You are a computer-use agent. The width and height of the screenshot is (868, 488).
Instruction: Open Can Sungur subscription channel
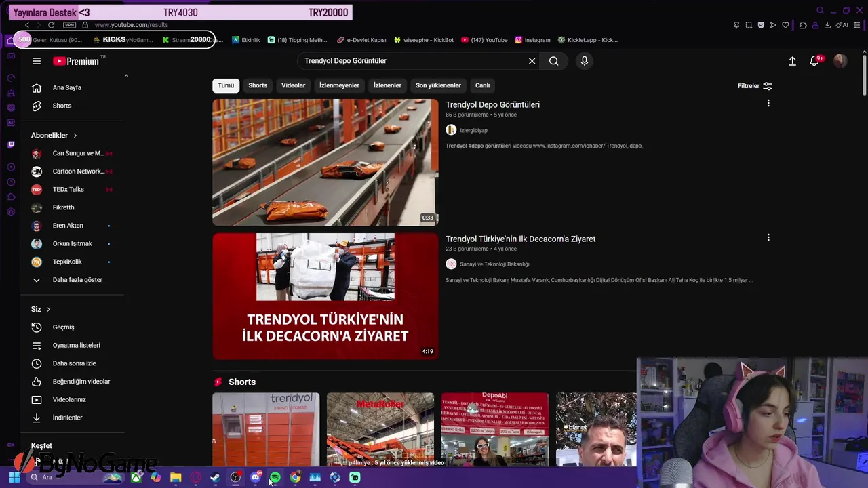click(x=71, y=154)
